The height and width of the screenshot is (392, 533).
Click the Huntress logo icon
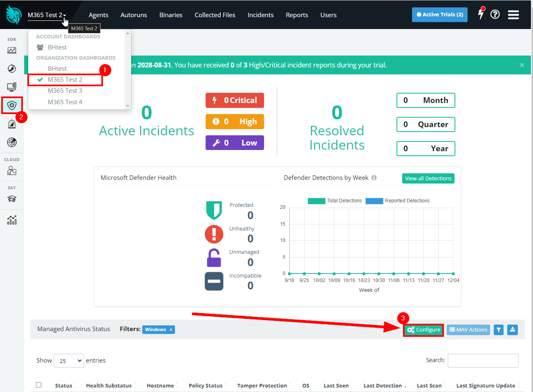tap(13, 15)
